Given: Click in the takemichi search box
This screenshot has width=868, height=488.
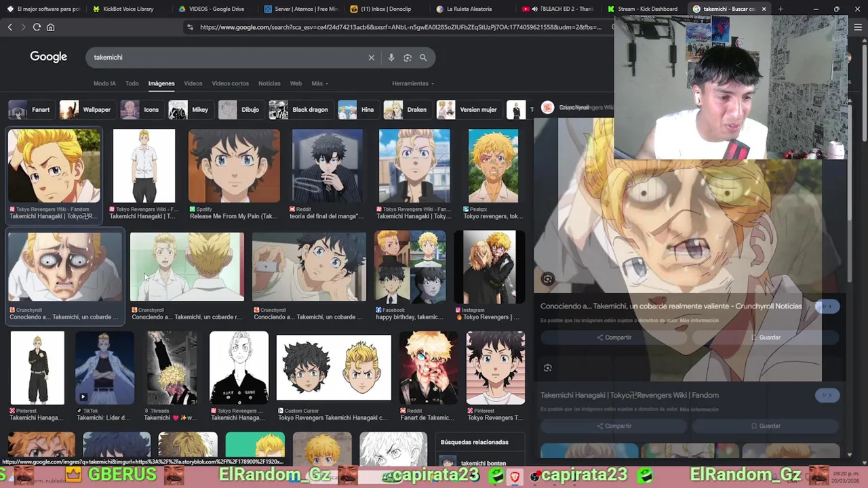Looking at the screenshot, I should pos(227,58).
